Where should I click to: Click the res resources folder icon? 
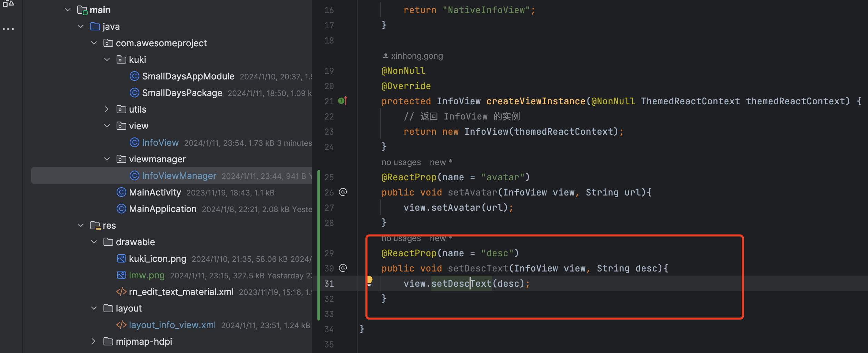[x=95, y=226]
